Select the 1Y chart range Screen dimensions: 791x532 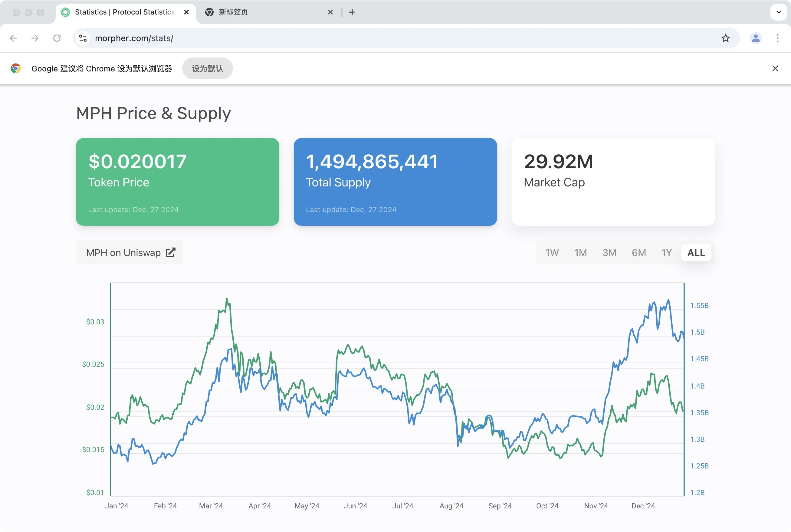(x=667, y=253)
